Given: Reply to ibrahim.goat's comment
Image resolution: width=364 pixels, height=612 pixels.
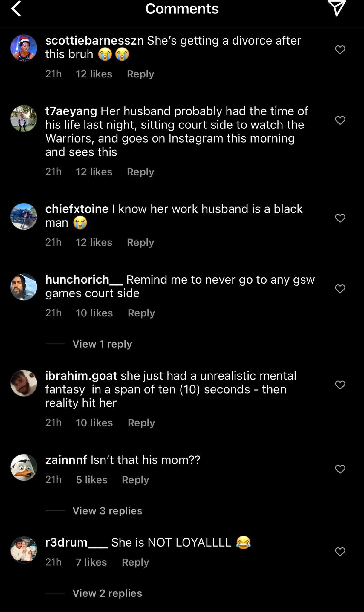Looking at the screenshot, I should [141, 423].
